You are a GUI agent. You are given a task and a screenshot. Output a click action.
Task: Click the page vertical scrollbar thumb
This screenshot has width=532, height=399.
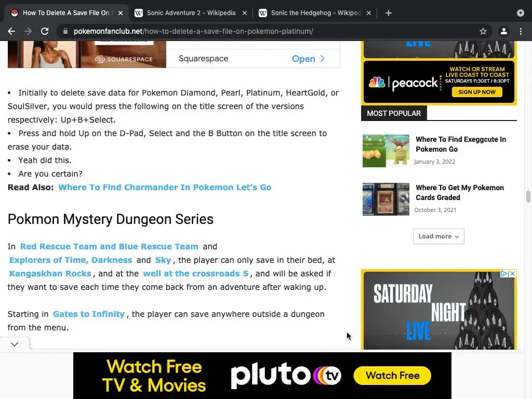click(x=528, y=197)
